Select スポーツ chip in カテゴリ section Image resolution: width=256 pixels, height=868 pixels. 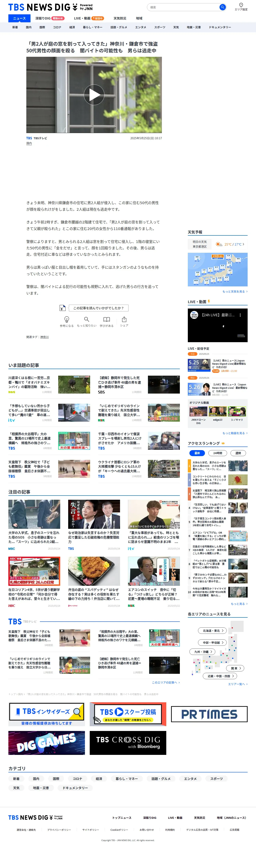(217, 779)
